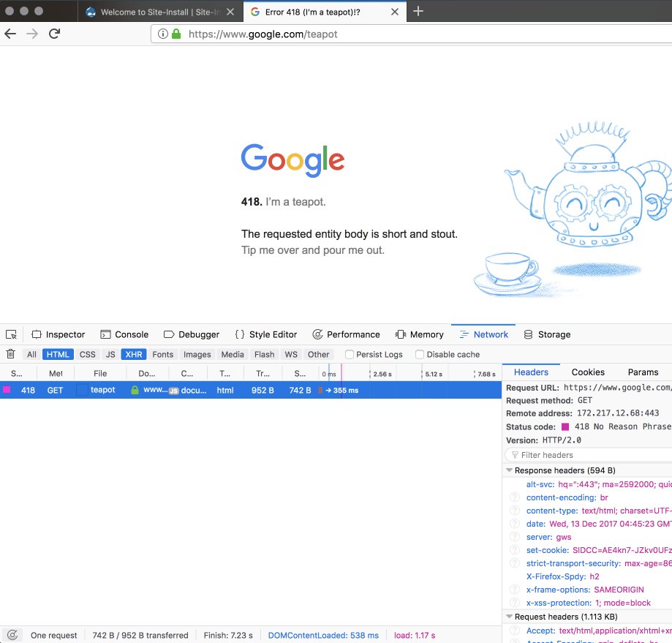Image resolution: width=672 pixels, height=643 pixels.
Task: Start performance analysis via status bar icon
Action: pos(12,635)
